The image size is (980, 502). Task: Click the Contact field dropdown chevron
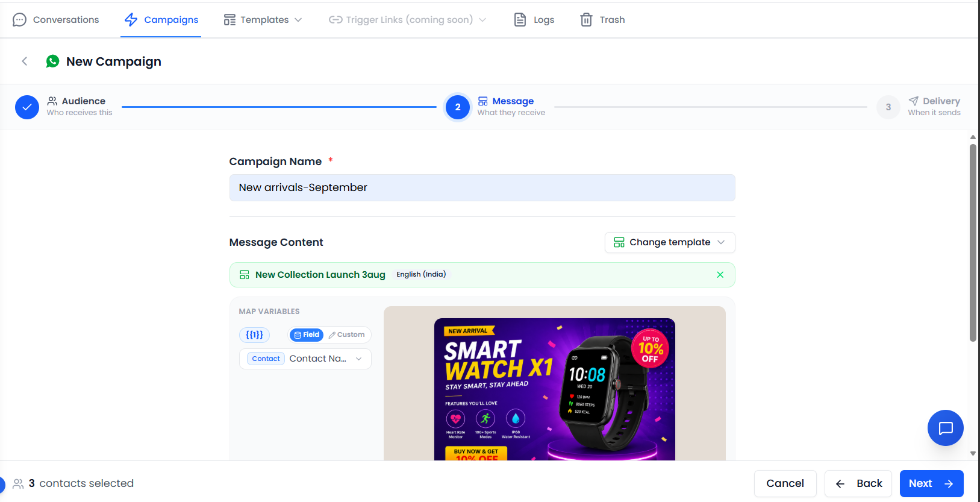(359, 359)
